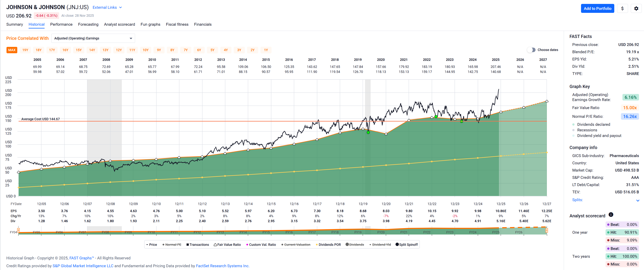Toggle the Fair Value Ratio triangle legend
This screenshot has height=270, width=644.
[215, 245]
